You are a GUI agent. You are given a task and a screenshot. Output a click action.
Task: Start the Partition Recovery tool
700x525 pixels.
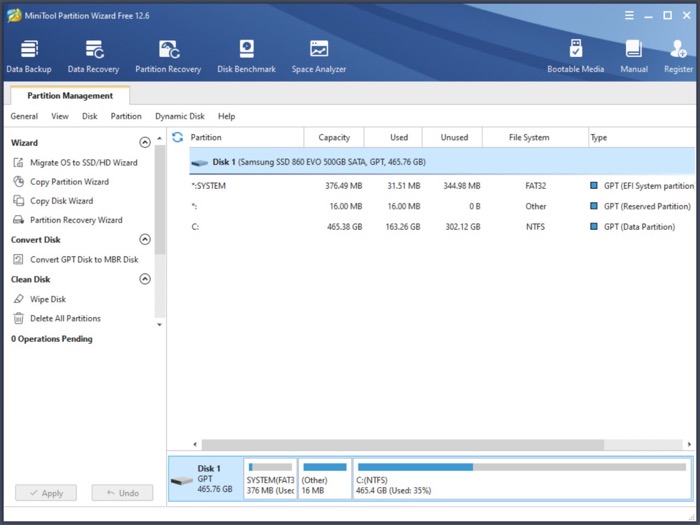point(168,56)
